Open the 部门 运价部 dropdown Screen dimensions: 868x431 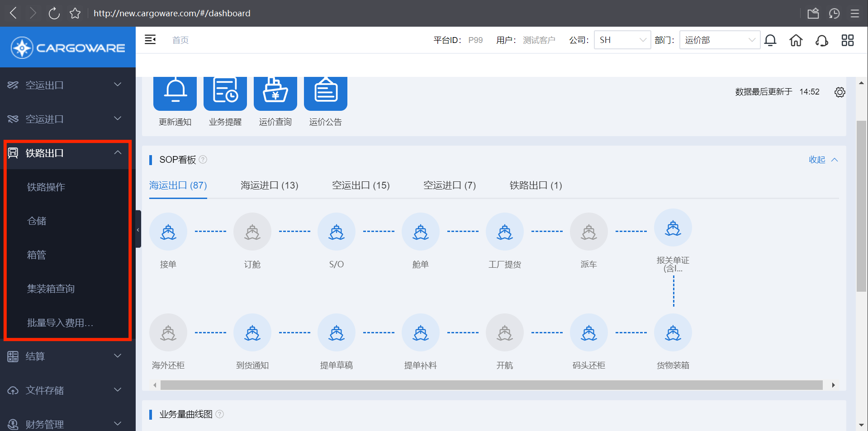(719, 40)
